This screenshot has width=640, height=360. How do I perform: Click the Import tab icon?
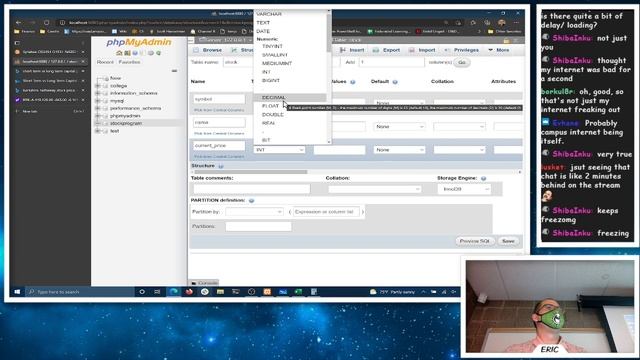[411, 50]
